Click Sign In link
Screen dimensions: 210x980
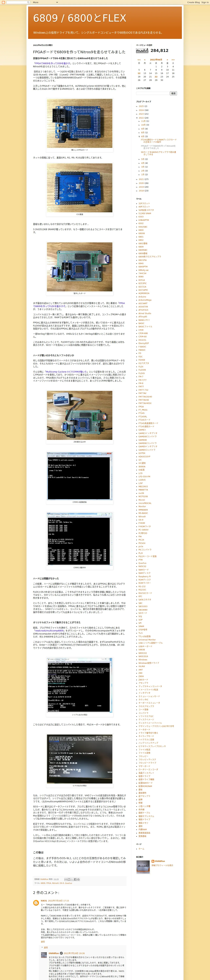coord(205,2)
